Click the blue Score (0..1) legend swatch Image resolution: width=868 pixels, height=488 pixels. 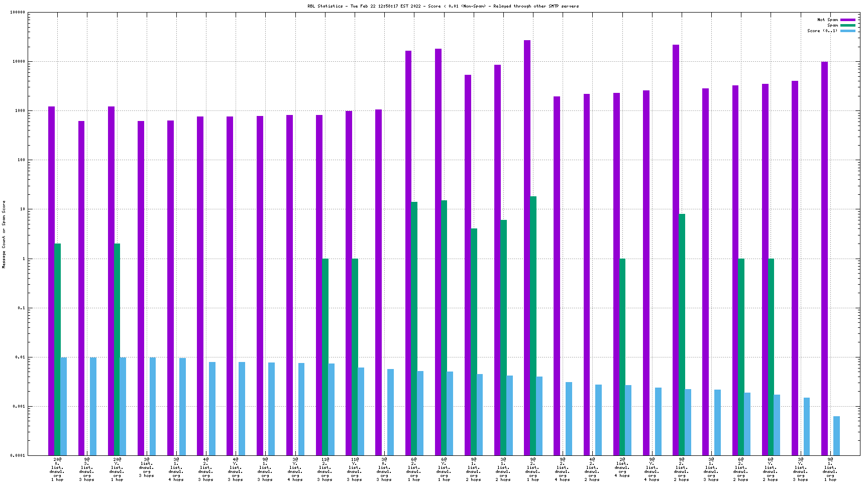point(847,31)
